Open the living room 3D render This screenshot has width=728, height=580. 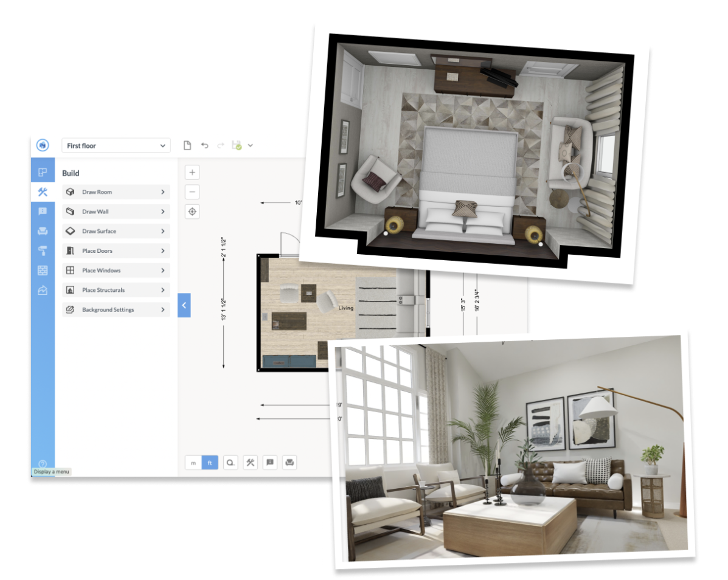[513, 451]
